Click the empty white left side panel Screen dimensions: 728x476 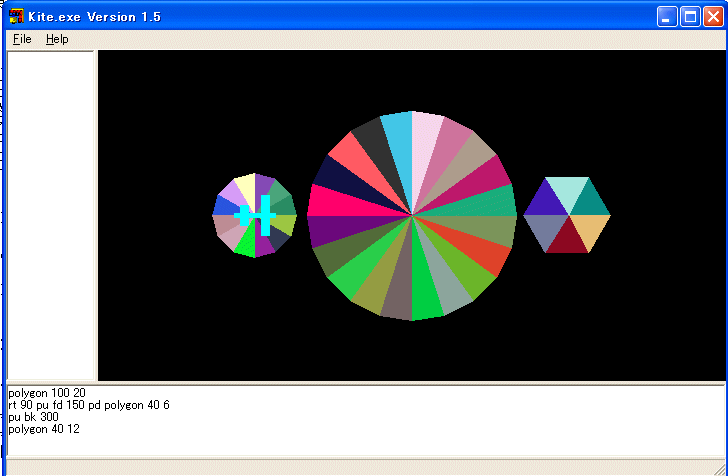click(x=51, y=215)
